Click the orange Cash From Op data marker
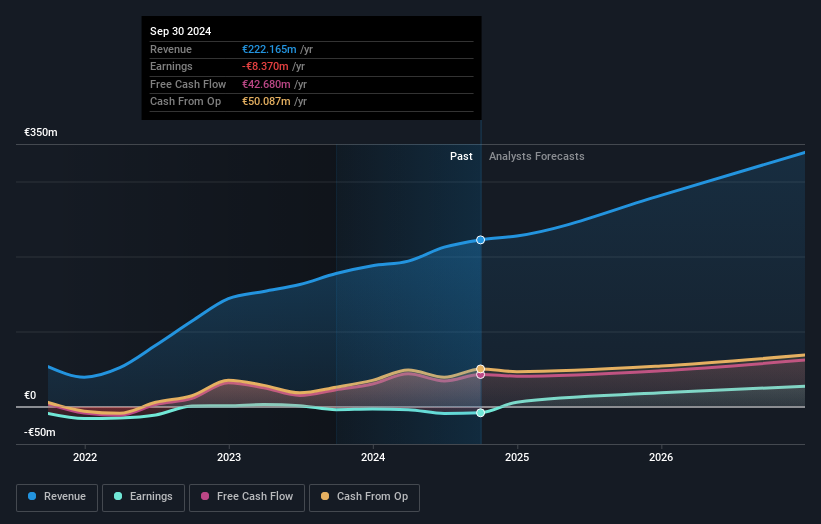Screen dimensions: 821x524 tap(480, 369)
